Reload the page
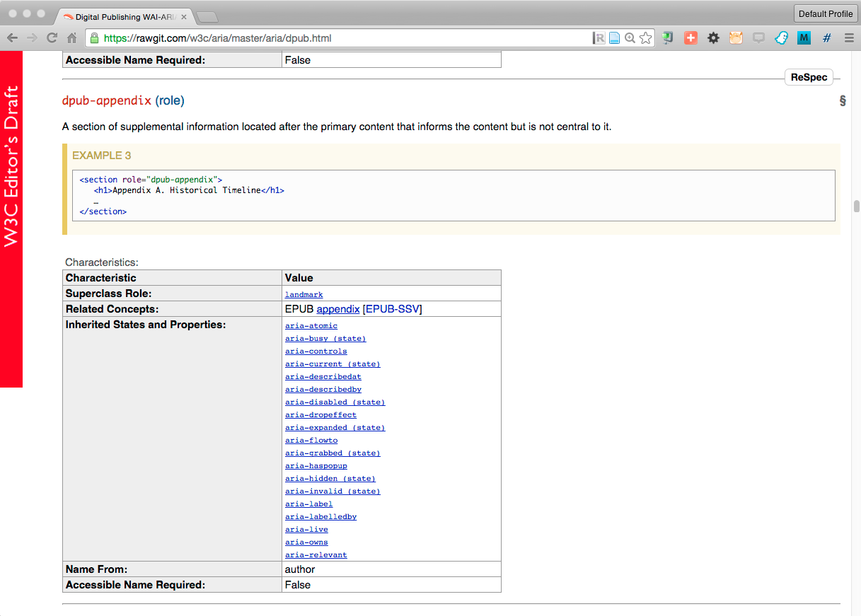The width and height of the screenshot is (861, 616). coord(52,38)
